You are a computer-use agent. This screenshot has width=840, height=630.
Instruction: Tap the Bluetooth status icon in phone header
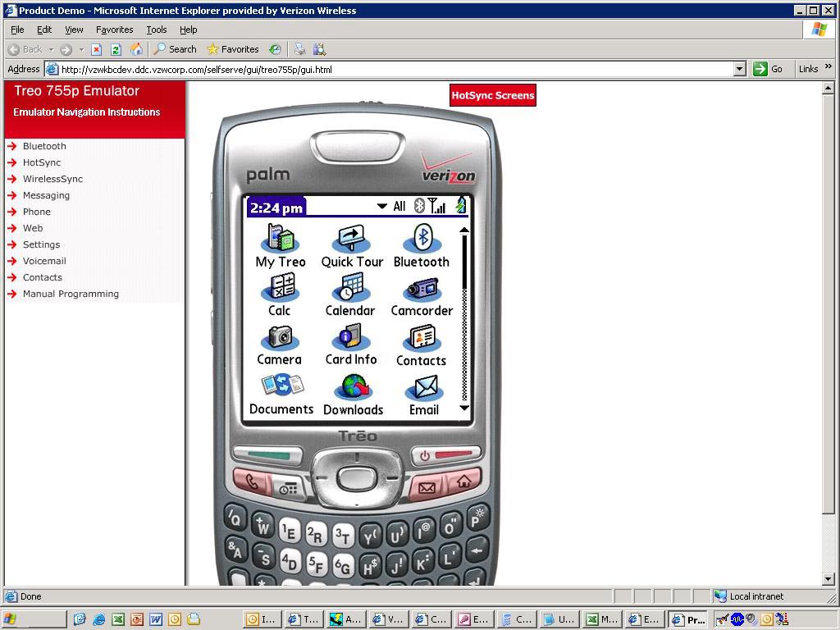(x=419, y=206)
